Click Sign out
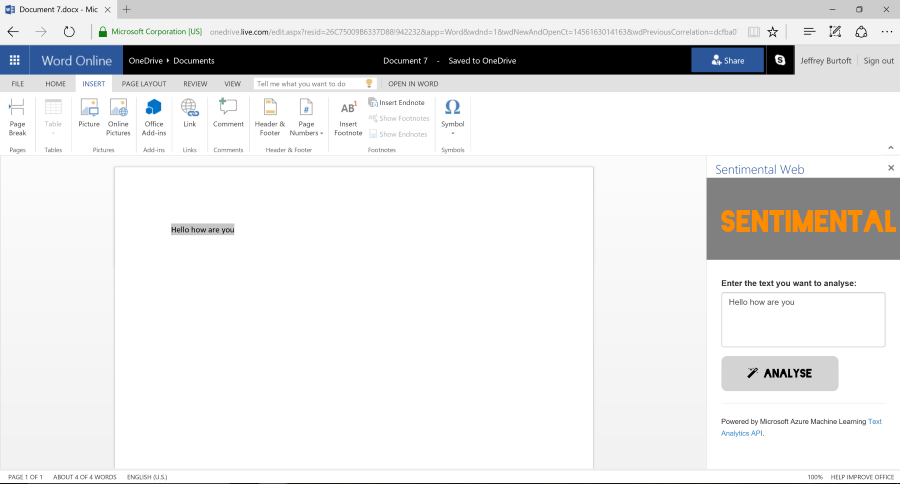The image size is (900, 484). click(878, 60)
